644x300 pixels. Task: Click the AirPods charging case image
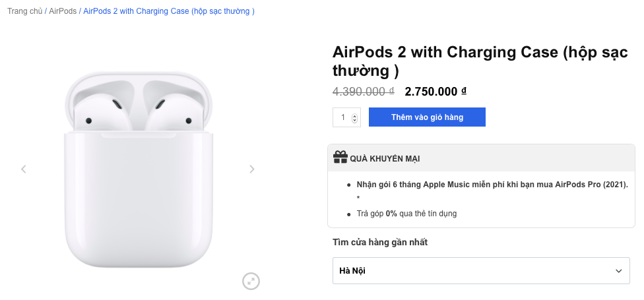(x=139, y=169)
